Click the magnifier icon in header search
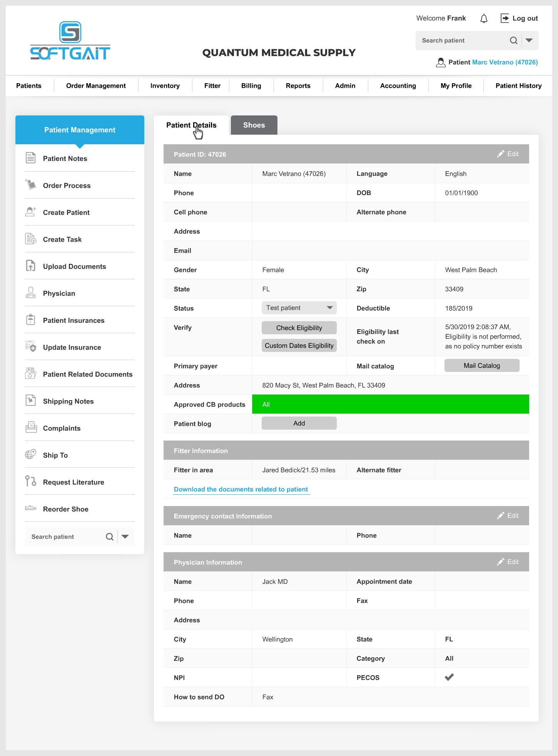 (513, 40)
